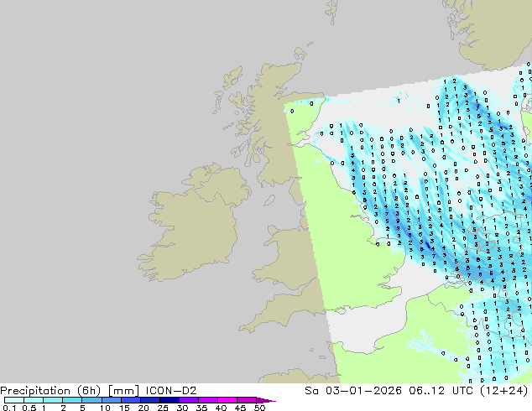Screen dimensions: 532x411
Task: Click the 0.1–0.5 mm palest cyan legend swatch
Action: [x=14, y=400]
